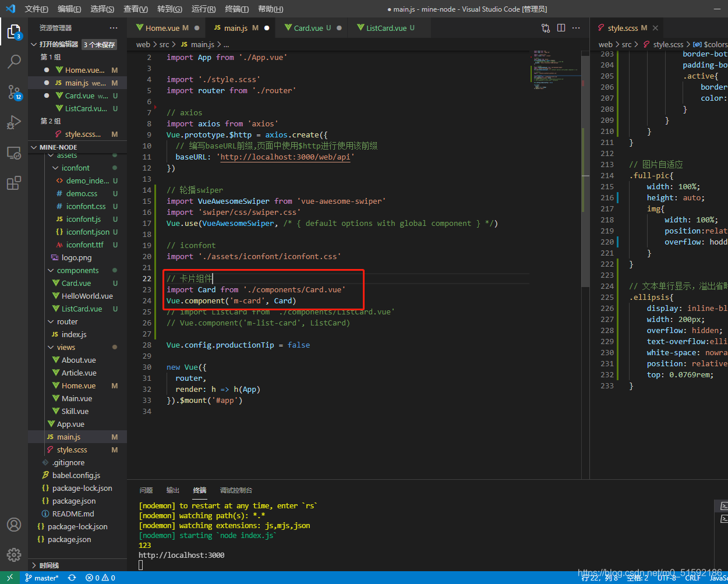Click the errors and warnings status indicator
Screen dimensions: 728x584
point(100,578)
